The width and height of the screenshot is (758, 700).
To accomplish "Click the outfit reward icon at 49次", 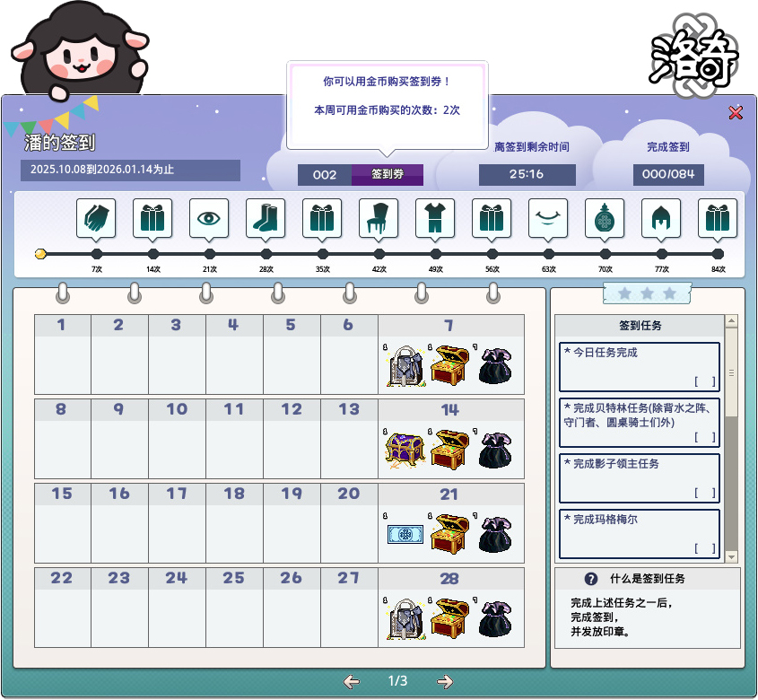I will [x=435, y=218].
